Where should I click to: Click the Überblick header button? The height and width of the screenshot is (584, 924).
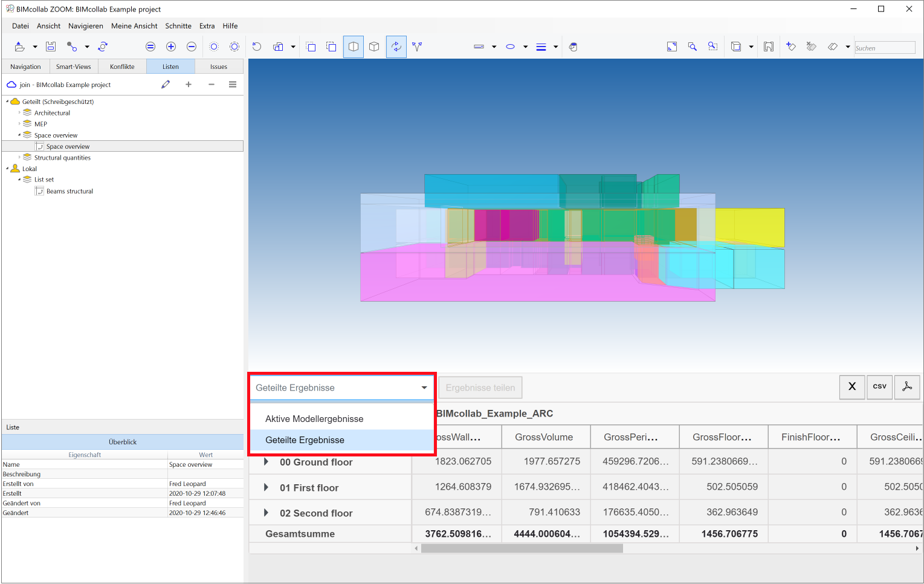pyautogui.click(x=123, y=442)
